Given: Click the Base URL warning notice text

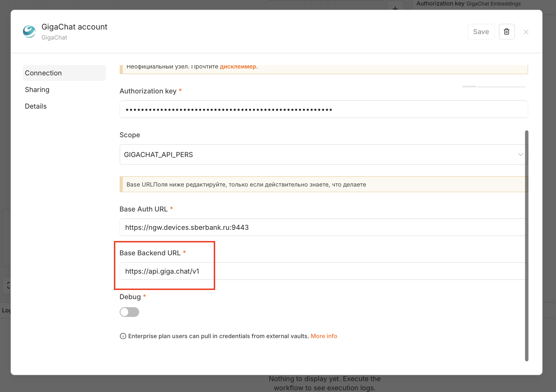Looking at the screenshot, I should coord(246,185).
